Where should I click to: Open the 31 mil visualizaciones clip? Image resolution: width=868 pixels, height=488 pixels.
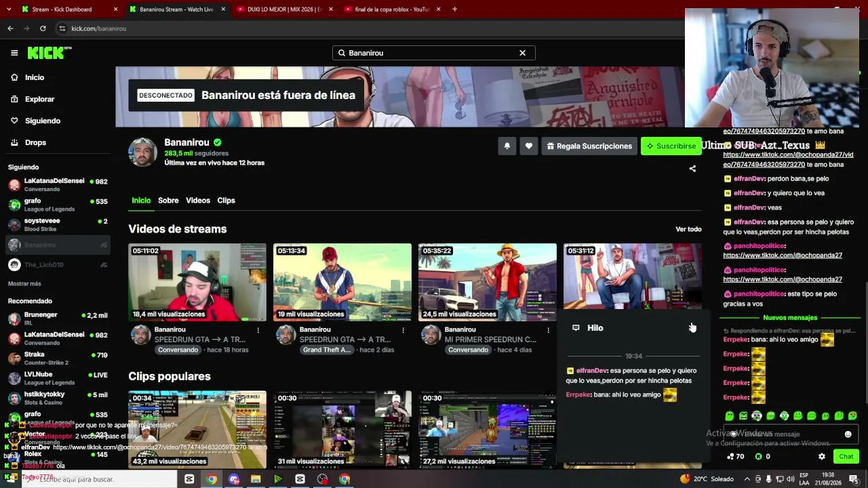[342, 430]
